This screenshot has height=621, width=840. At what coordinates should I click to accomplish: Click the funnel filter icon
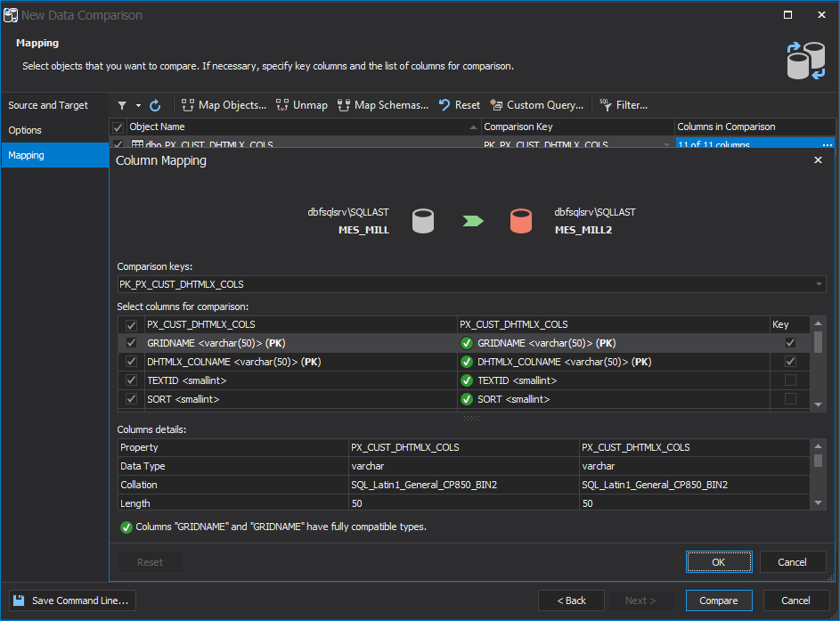pos(122,105)
